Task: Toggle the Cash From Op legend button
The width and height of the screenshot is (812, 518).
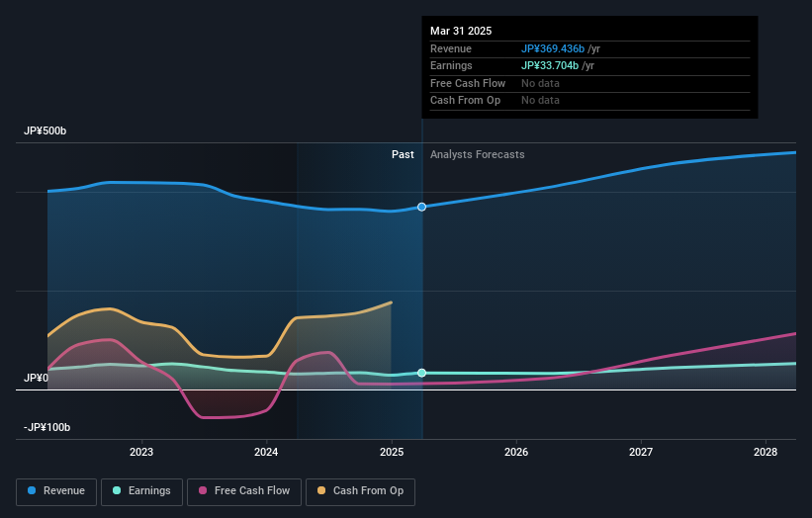Action: 360,491
